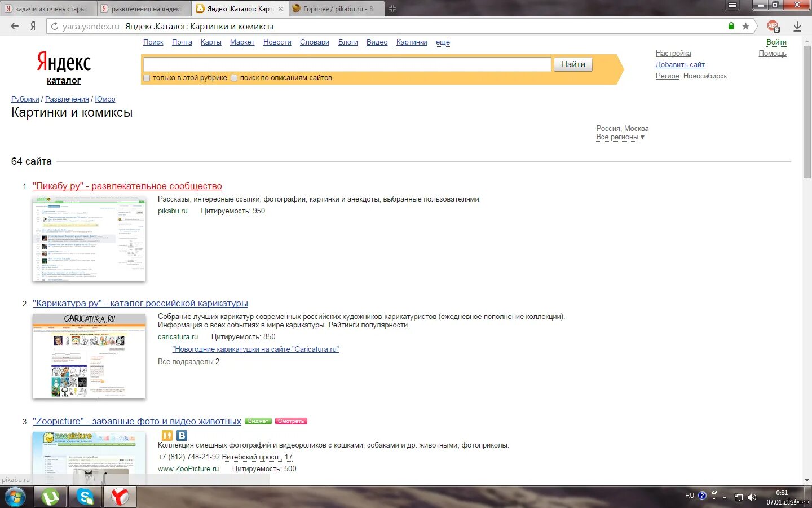Open 'Пикабу.ру - развлекательное сообщество' link

point(127,186)
